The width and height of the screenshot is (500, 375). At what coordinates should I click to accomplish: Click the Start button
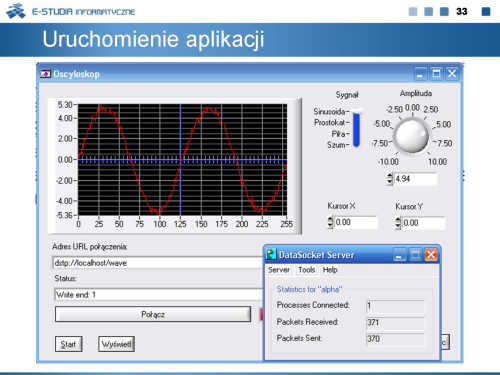[68, 344]
